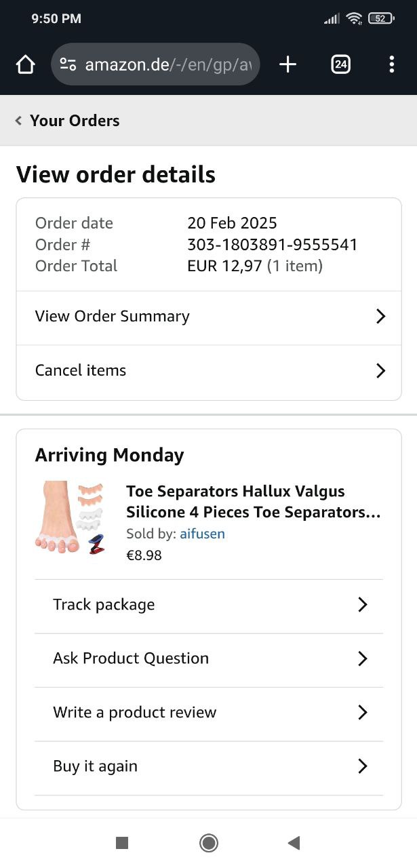Tap the Track package arrow
The width and height of the screenshot is (417, 868).
click(363, 605)
